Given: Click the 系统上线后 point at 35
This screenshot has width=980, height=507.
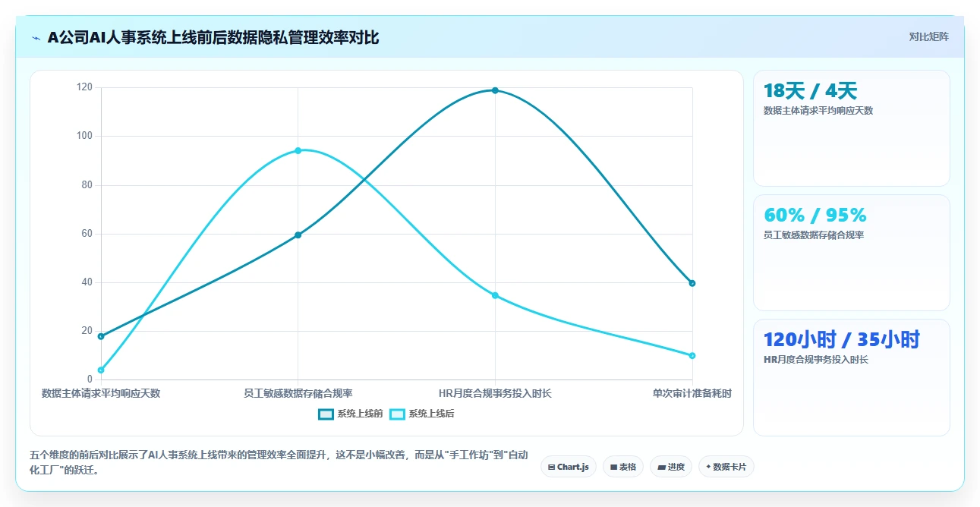Looking at the screenshot, I should tap(495, 295).
